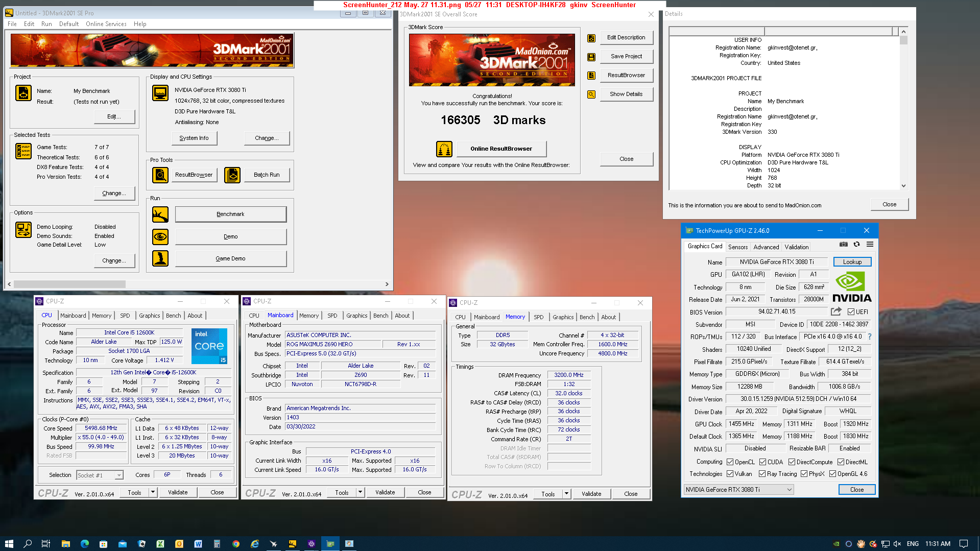
Task: Click the NVIDIA logo in GPU-Z
Action: tap(851, 287)
